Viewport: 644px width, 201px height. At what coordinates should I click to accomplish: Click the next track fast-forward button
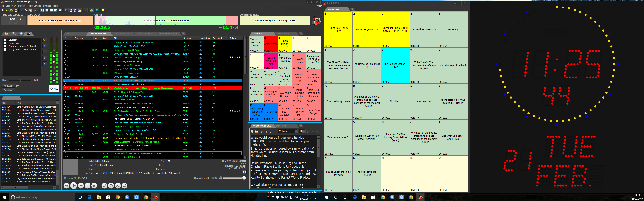81,185
